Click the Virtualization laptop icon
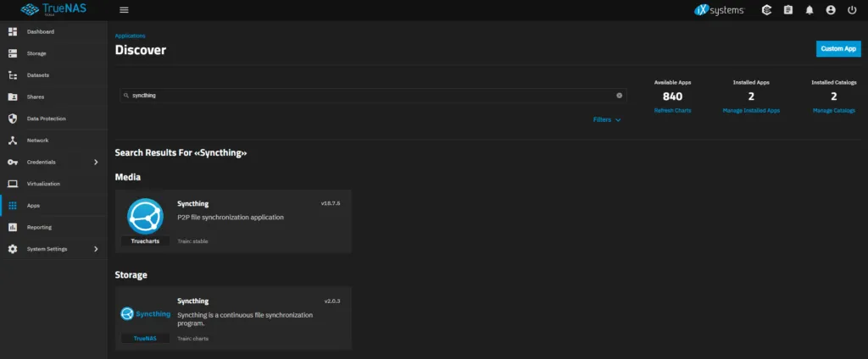Image resolution: width=868 pixels, height=359 pixels. click(x=13, y=184)
